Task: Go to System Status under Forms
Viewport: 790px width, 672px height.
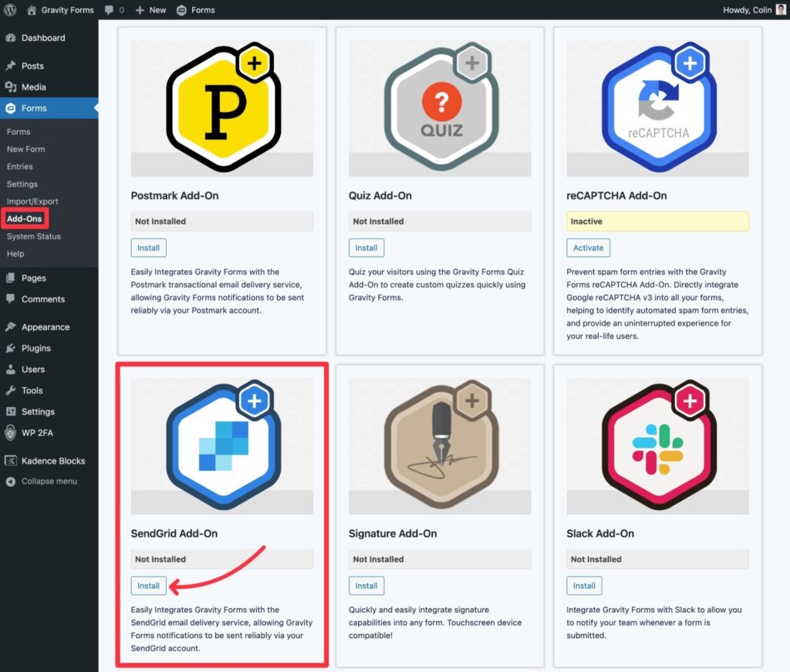Action: [x=32, y=235]
